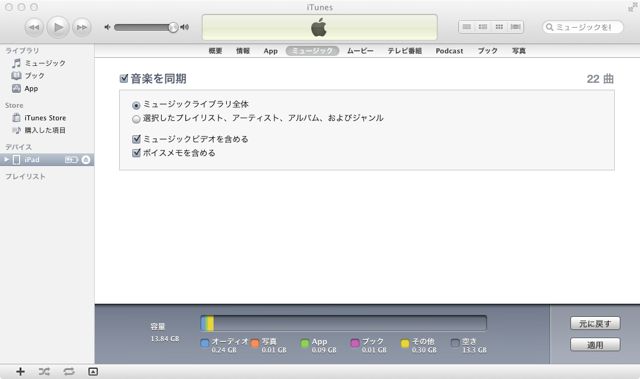Viewport: 640px width, 379px height.
Task: Add a playlist with plus icon
Action: pyautogui.click(x=20, y=371)
